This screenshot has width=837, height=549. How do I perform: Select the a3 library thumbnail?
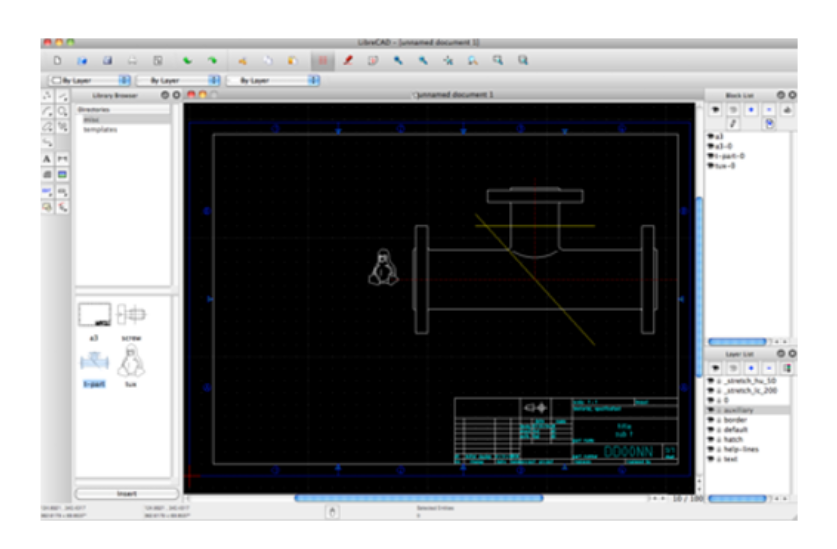tap(94, 315)
